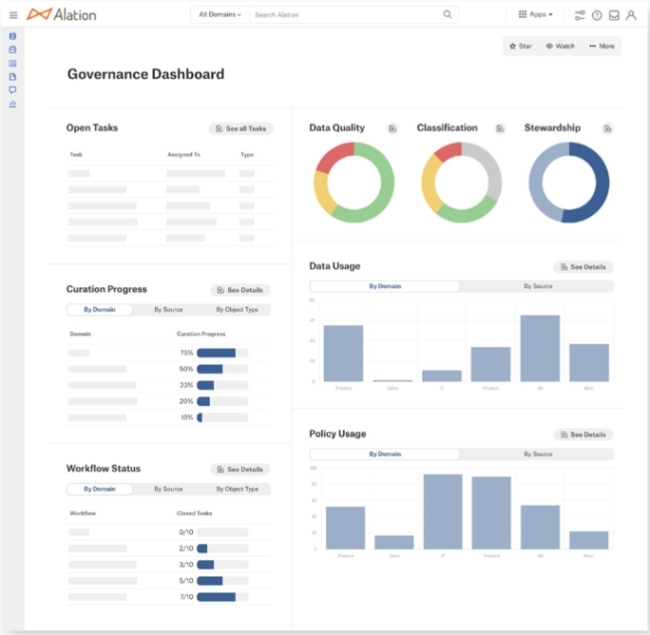Expand the All Domains dropdown
The height and width of the screenshot is (635, 650).
(220, 15)
